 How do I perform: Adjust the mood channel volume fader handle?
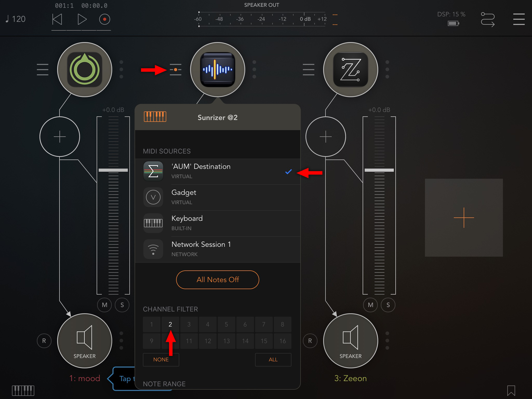point(113,170)
